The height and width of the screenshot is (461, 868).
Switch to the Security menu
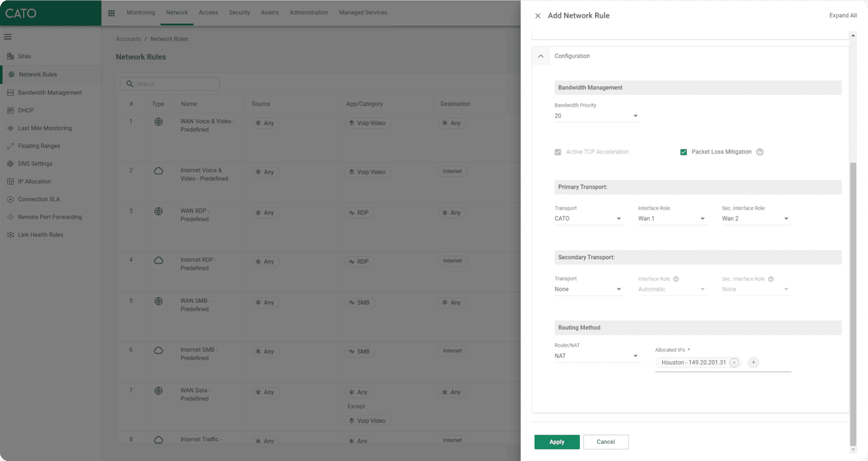pyautogui.click(x=239, y=12)
